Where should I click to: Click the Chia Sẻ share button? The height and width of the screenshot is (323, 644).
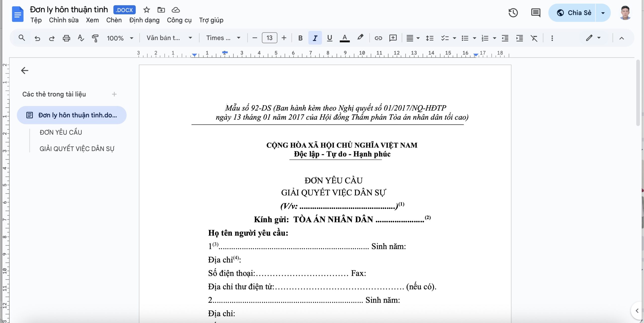[574, 13]
